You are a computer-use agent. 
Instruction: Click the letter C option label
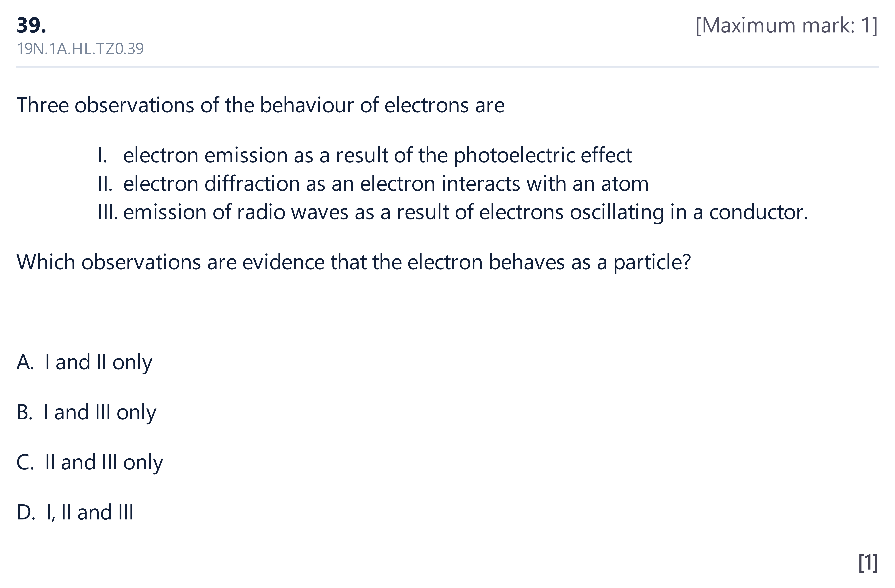tap(25, 462)
